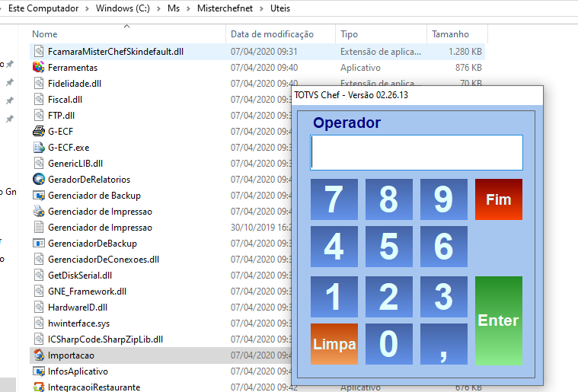Select file name 'GeradorDeRelatorios'

coord(89,180)
